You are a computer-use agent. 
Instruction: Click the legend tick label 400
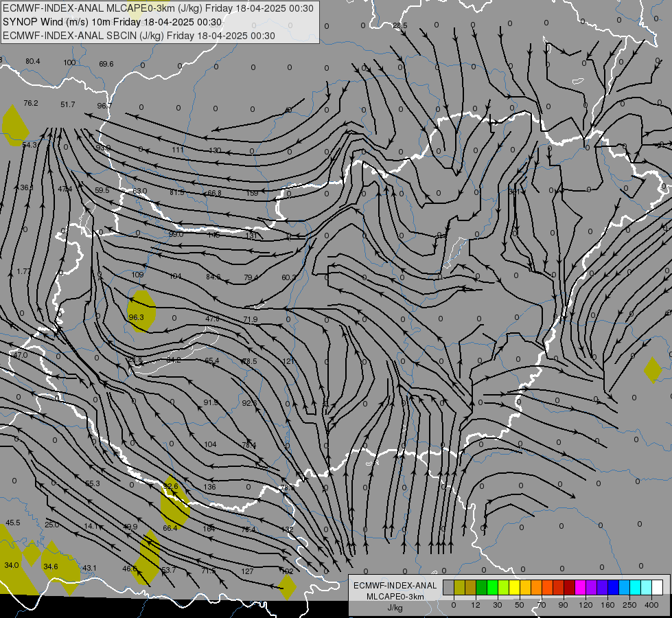point(651,605)
